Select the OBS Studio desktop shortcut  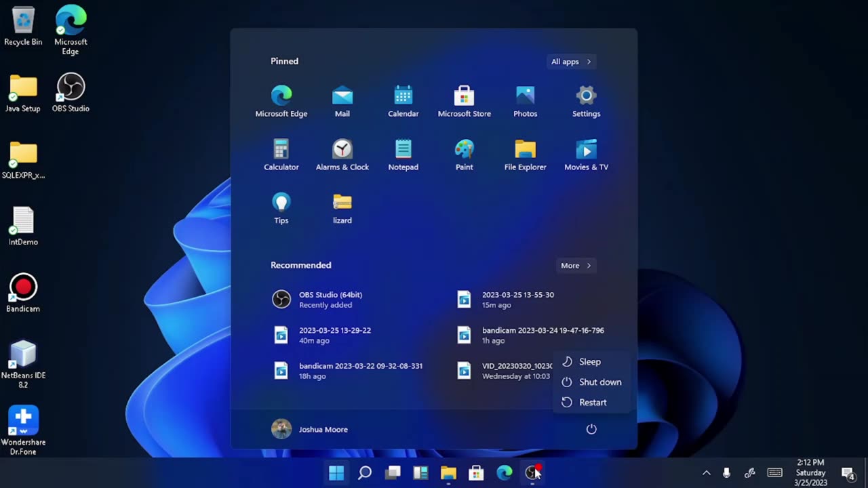click(x=71, y=93)
